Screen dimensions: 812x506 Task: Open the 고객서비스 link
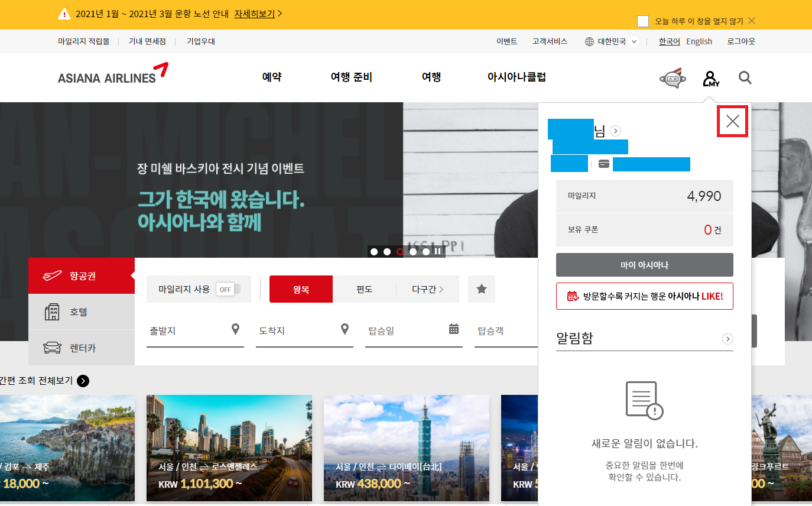tap(550, 41)
